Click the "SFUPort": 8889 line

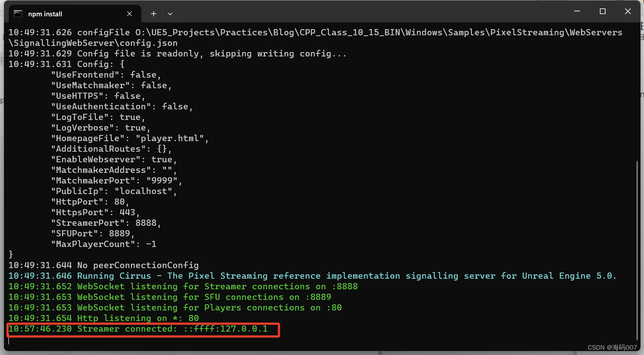(93, 233)
